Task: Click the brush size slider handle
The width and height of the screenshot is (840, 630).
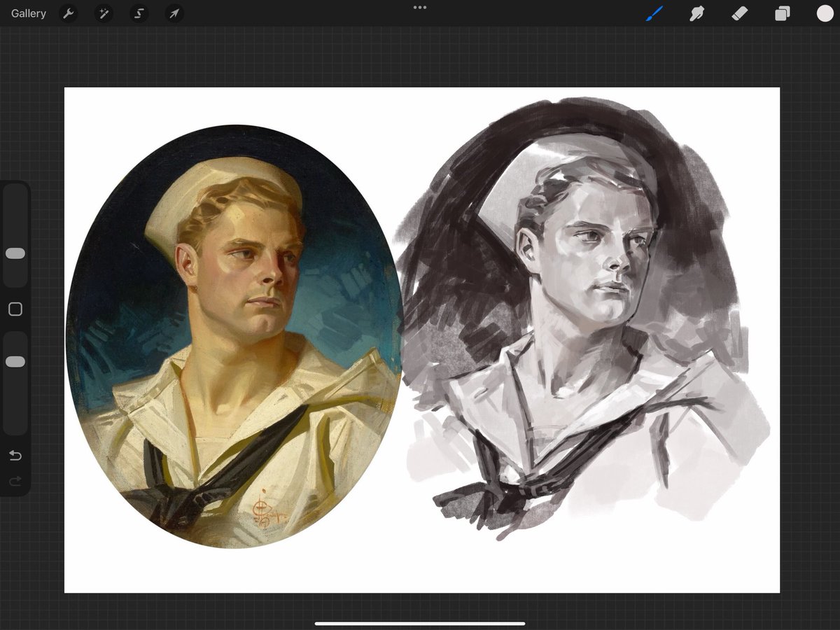Action: click(15, 253)
